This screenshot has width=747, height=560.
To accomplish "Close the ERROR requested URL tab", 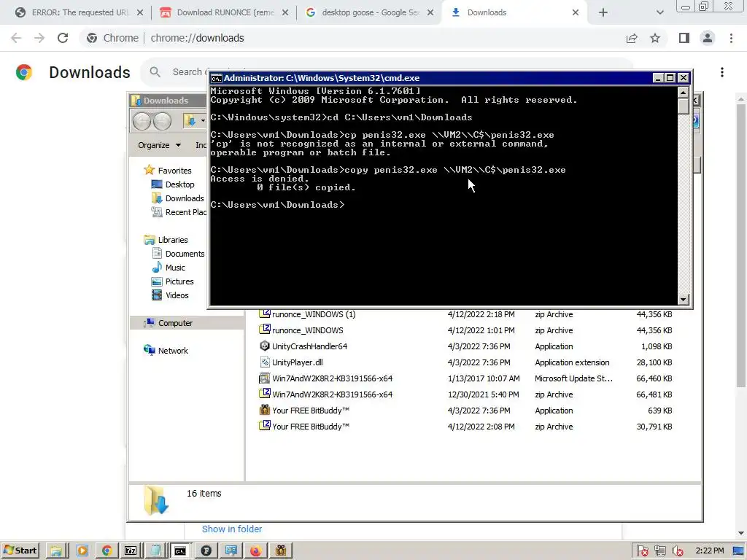I will tap(140, 13).
